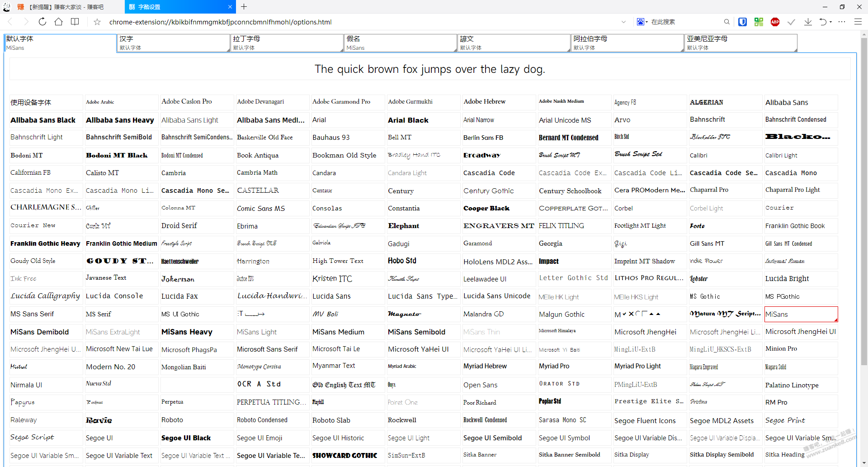The width and height of the screenshot is (868, 467).
Task: Choose the selected MiSans font cell
Action: pyautogui.click(x=801, y=314)
